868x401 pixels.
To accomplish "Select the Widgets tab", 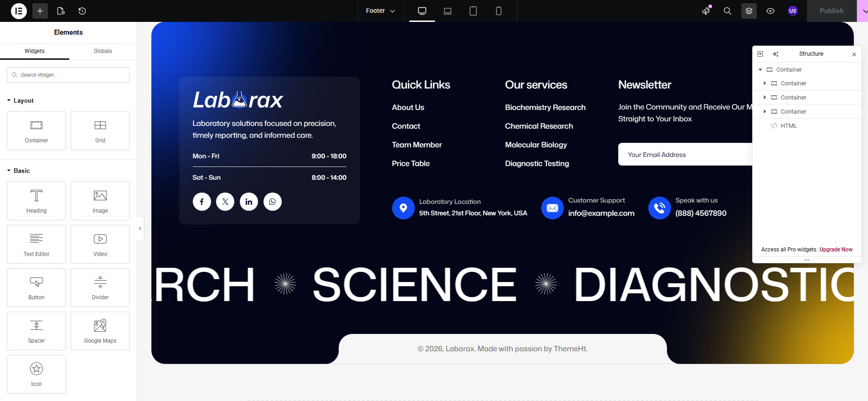I will [x=35, y=51].
